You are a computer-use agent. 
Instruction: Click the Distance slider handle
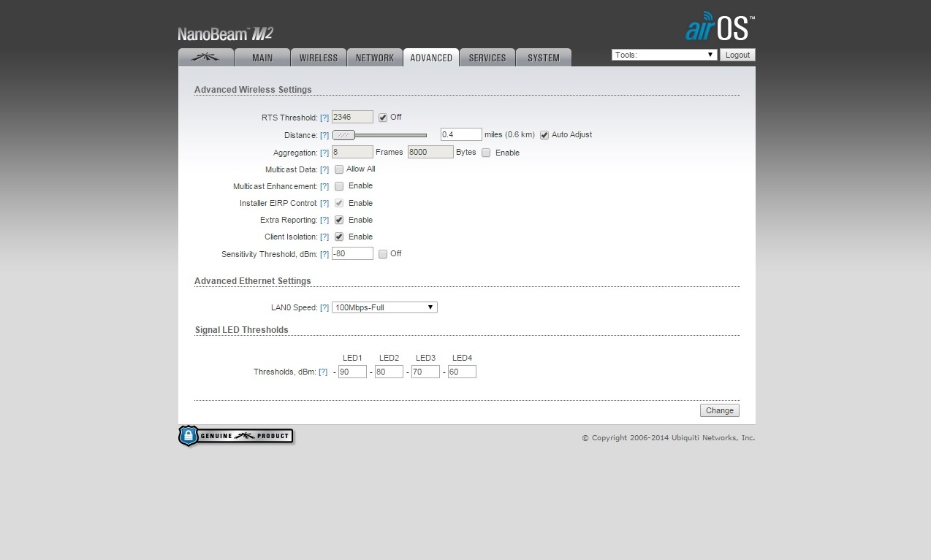(343, 135)
